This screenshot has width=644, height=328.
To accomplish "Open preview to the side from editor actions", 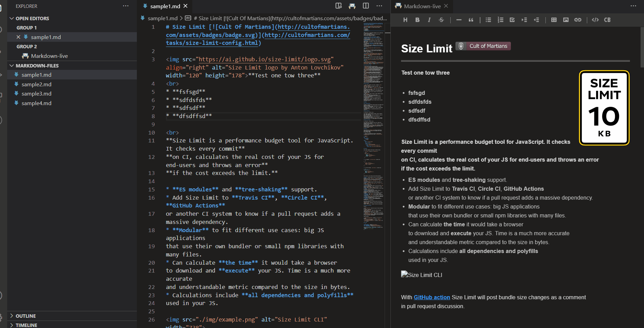I will [x=338, y=6].
